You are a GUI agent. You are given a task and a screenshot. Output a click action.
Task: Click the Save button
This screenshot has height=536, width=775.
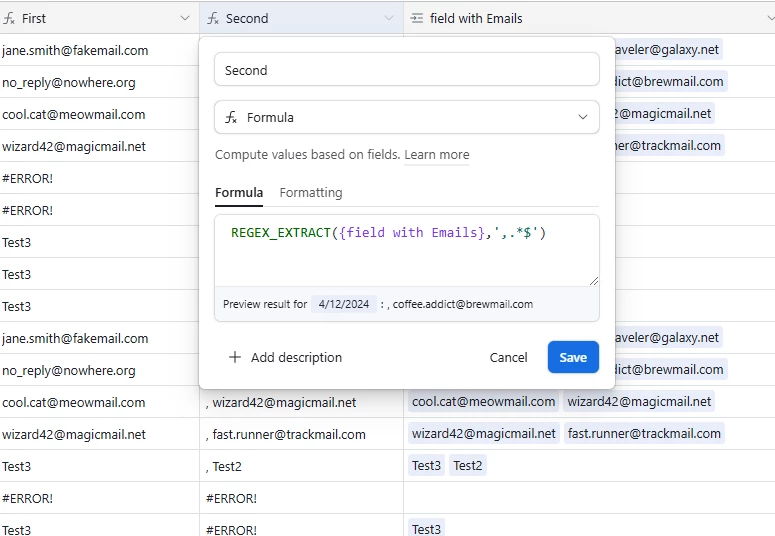point(573,357)
